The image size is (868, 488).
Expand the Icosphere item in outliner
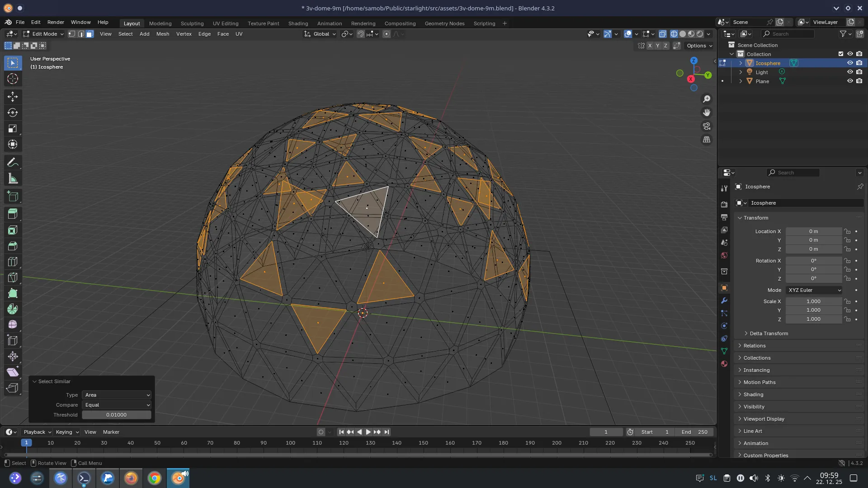click(740, 63)
